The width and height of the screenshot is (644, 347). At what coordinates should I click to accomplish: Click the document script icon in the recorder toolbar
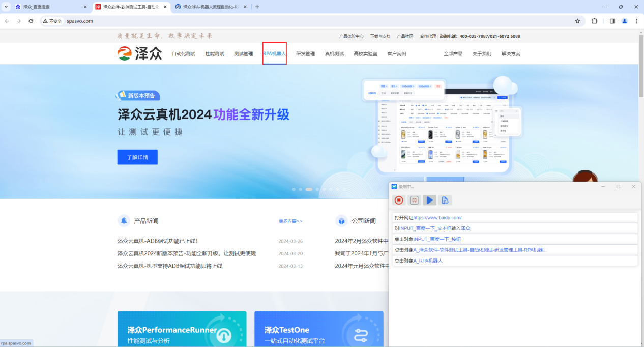point(445,200)
